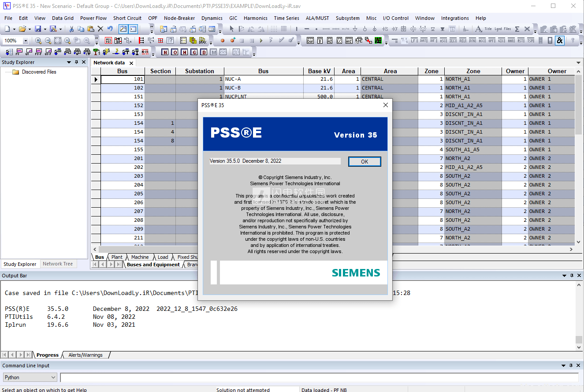Click the selection pointer arrow icon
Screen dimensions: 584x392
click(232, 29)
